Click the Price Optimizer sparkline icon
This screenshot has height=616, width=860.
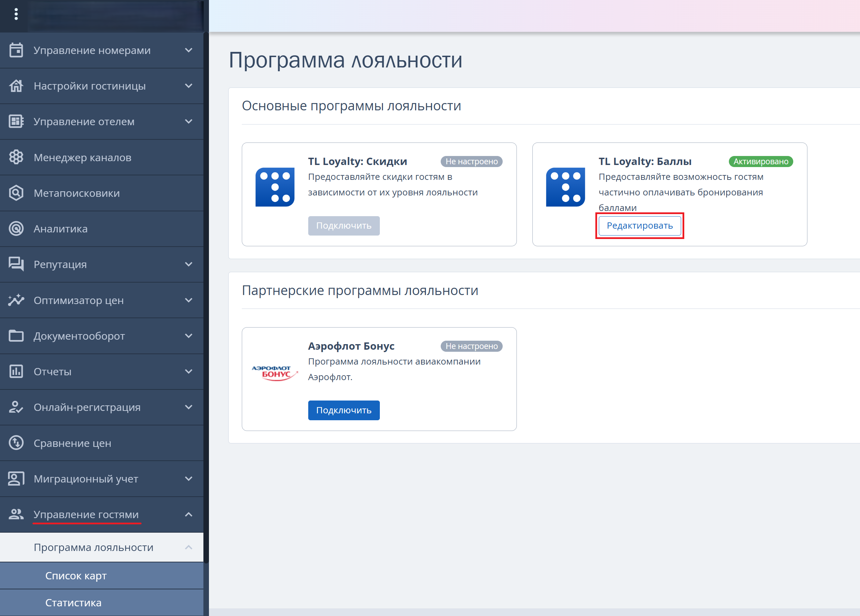pos(16,300)
